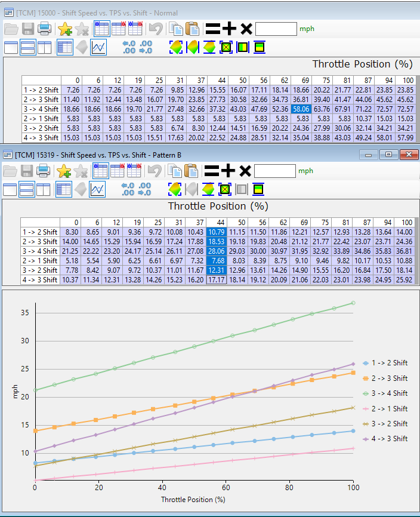Viewport: 420px width, 517px height.
Task: Click the table icon with blue corner markers in Pattern B
Action: [x=100, y=171]
